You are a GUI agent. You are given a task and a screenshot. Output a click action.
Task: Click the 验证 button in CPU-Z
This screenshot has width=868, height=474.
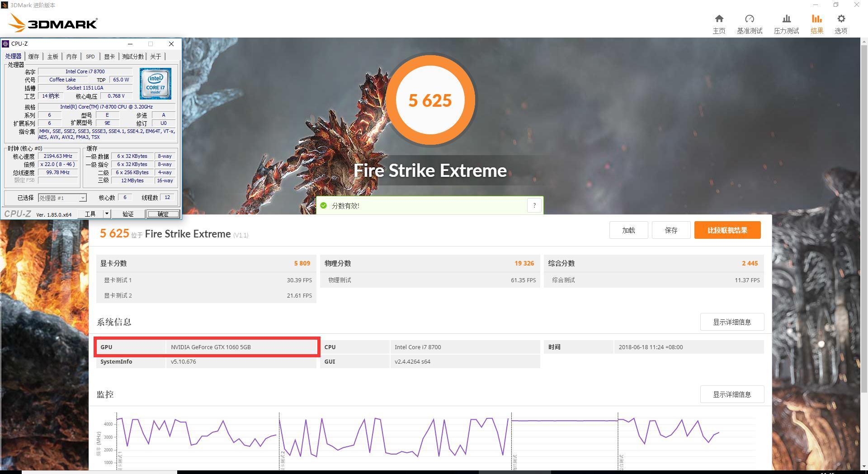[x=129, y=214]
